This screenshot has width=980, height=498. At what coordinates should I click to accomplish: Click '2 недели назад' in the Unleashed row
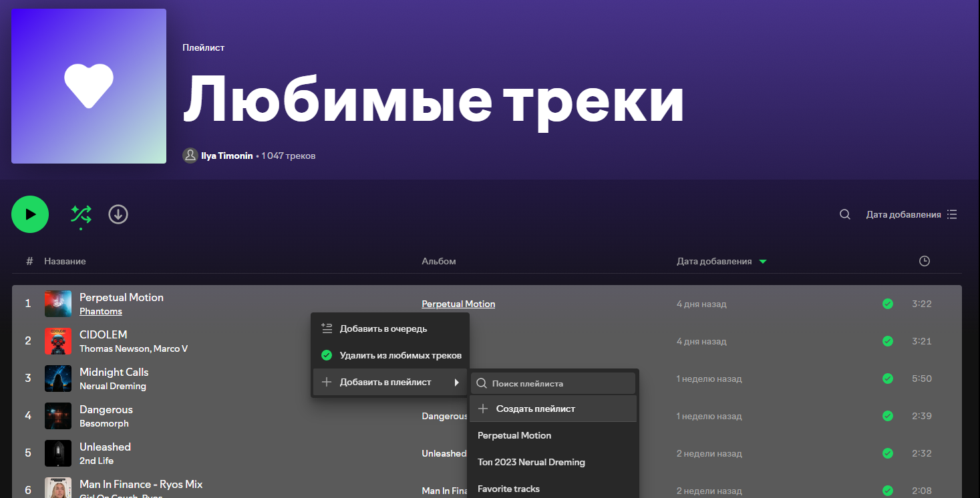tap(709, 453)
